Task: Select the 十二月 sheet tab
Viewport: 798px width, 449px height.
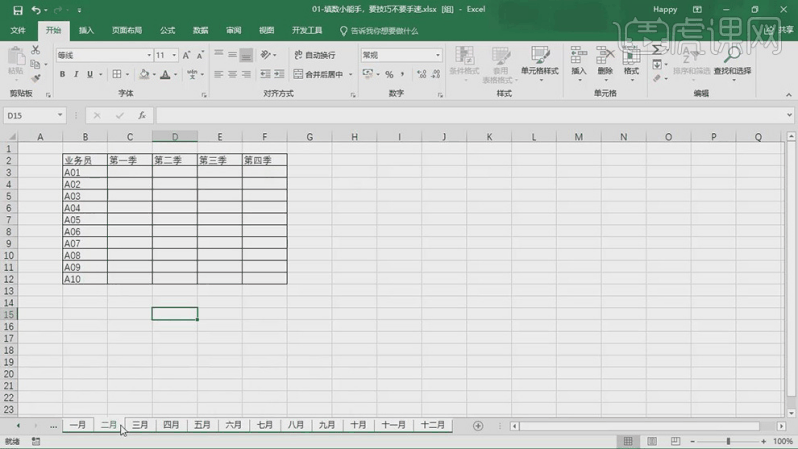Action: coord(433,425)
